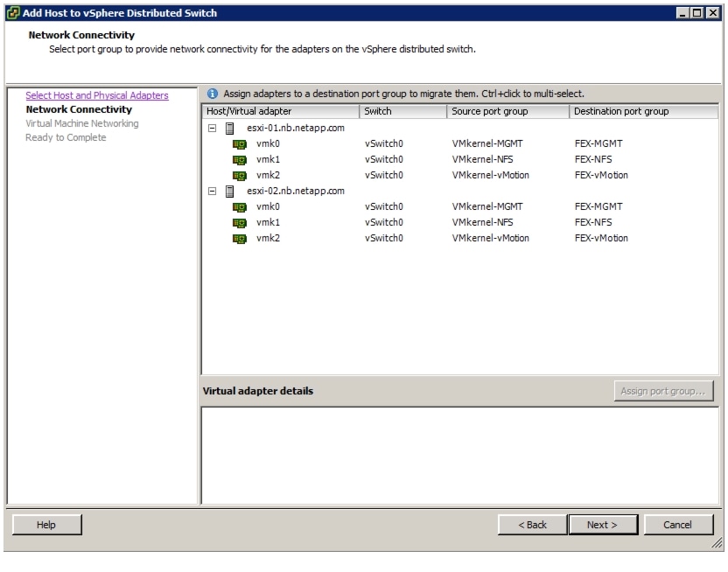Click VMkernel-MGMT source for esxi-01 vmk0
Viewport: 728px width, 572px height.
(487, 143)
